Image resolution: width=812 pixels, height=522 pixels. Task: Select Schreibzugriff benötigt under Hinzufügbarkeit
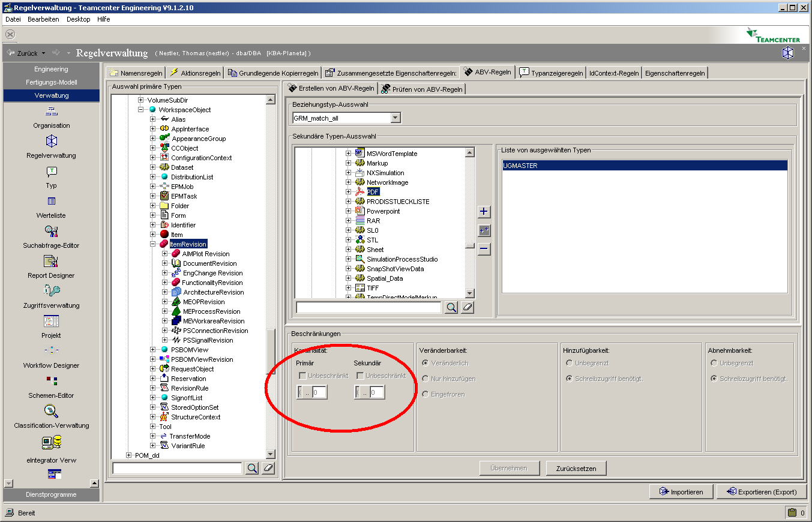point(570,379)
